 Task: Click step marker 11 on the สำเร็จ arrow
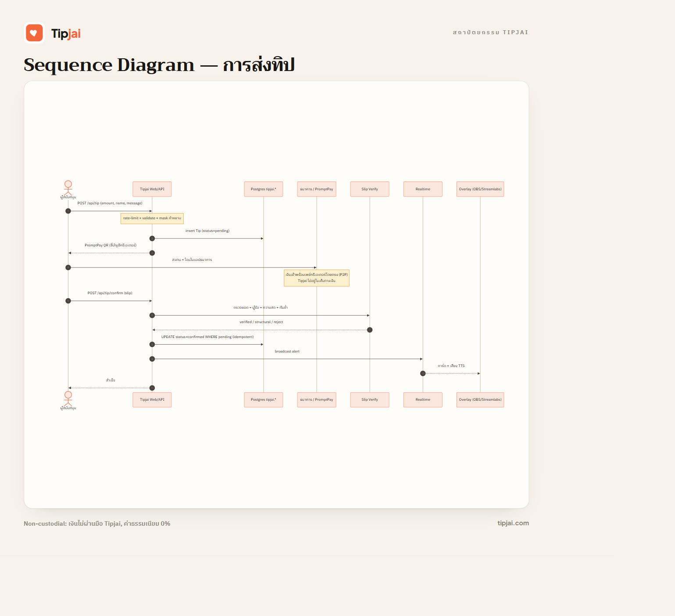click(x=152, y=388)
